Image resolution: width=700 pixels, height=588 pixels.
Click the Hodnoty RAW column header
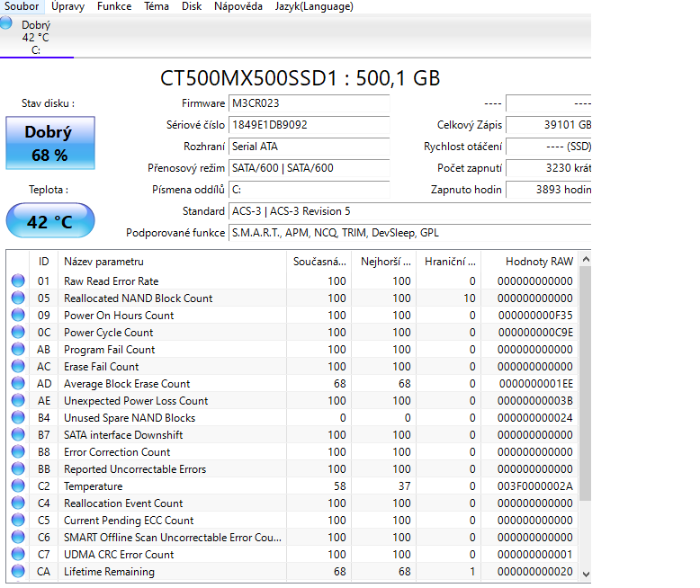(530, 262)
